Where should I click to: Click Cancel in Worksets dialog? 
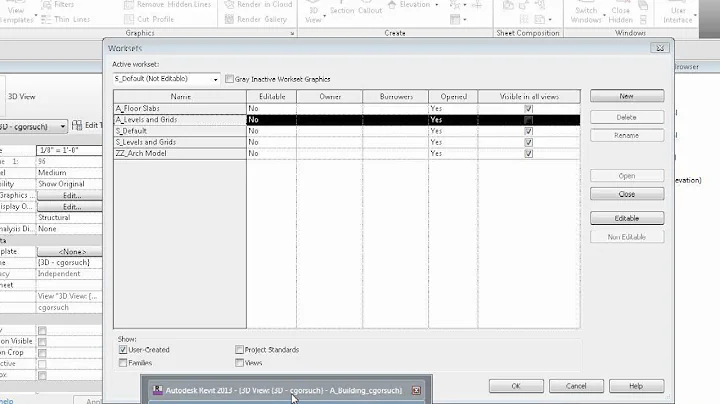point(576,386)
